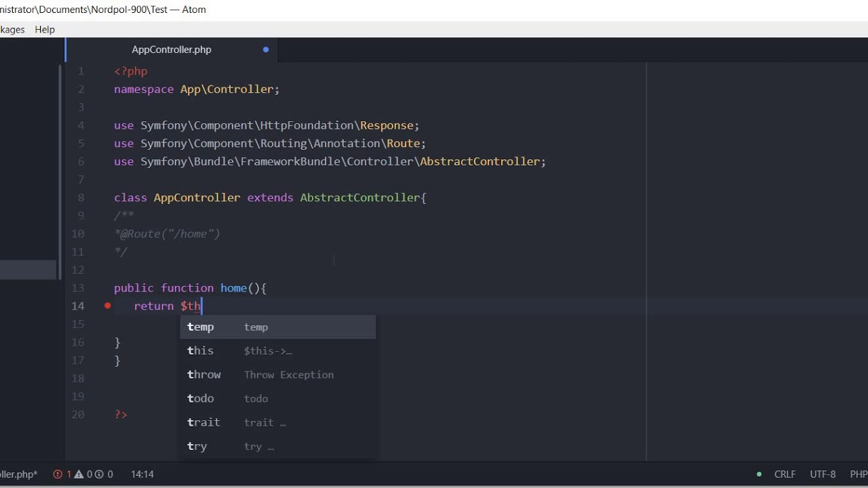Image resolution: width=868 pixels, height=488 pixels.
Task: Click 'return' keyword on line 14
Action: click(x=154, y=306)
